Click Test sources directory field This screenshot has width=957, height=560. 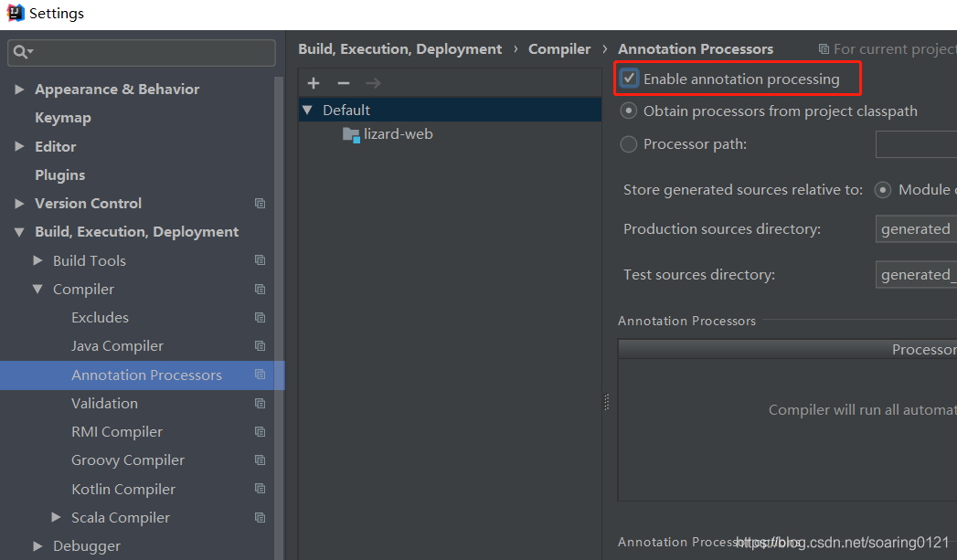[x=916, y=274]
